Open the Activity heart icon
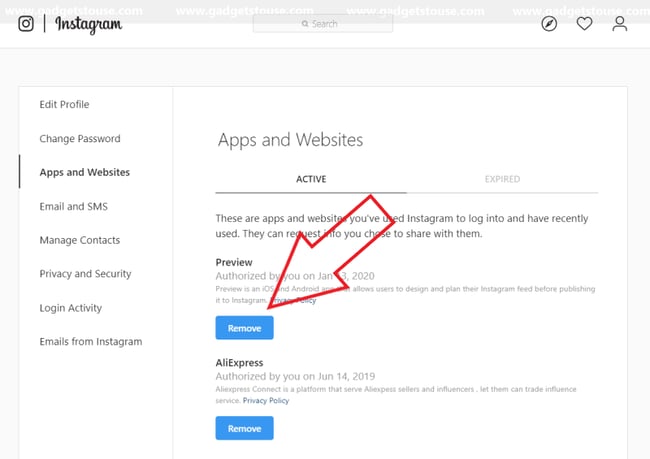 pyautogui.click(x=585, y=24)
